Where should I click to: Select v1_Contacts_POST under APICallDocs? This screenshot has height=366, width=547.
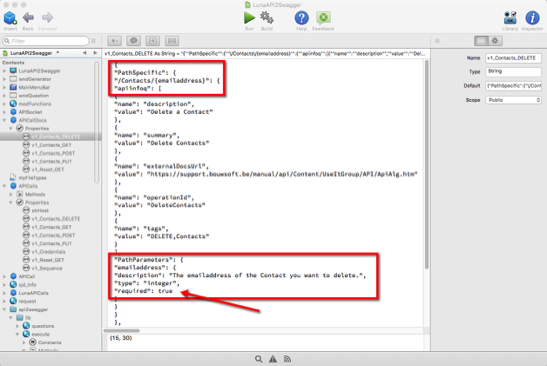pyautogui.click(x=53, y=153)
